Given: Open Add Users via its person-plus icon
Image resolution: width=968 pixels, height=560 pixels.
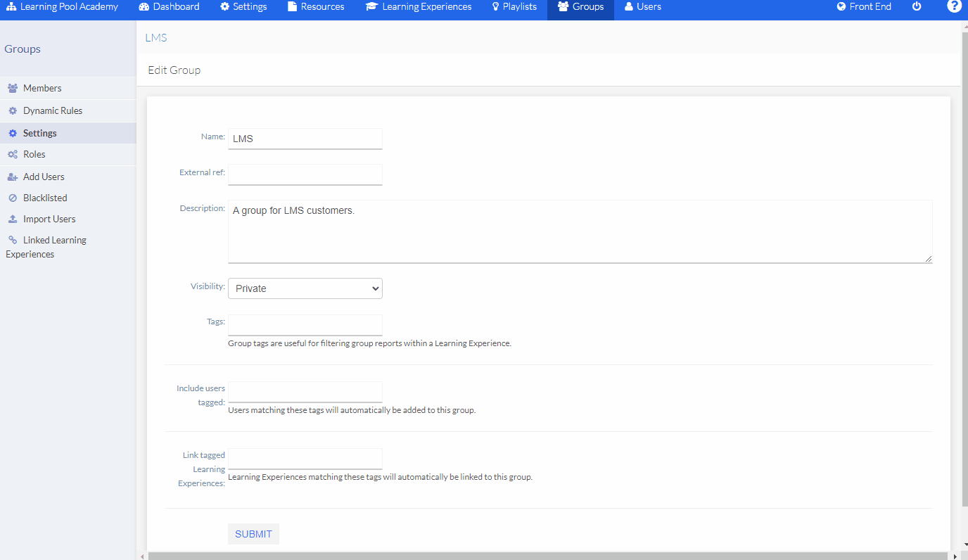Looking at the screenshot, I should [12, 176].
